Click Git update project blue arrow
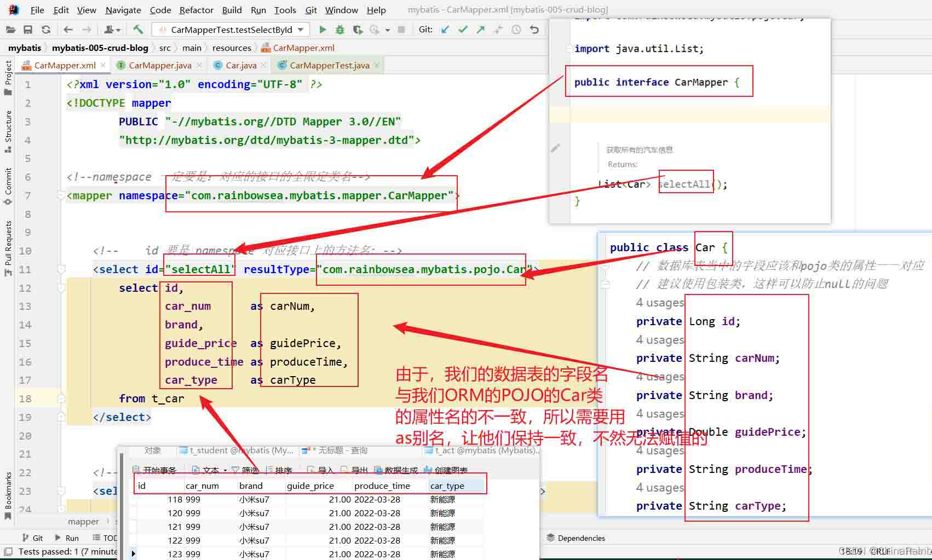The image size is (932, 560). (445, 30)
